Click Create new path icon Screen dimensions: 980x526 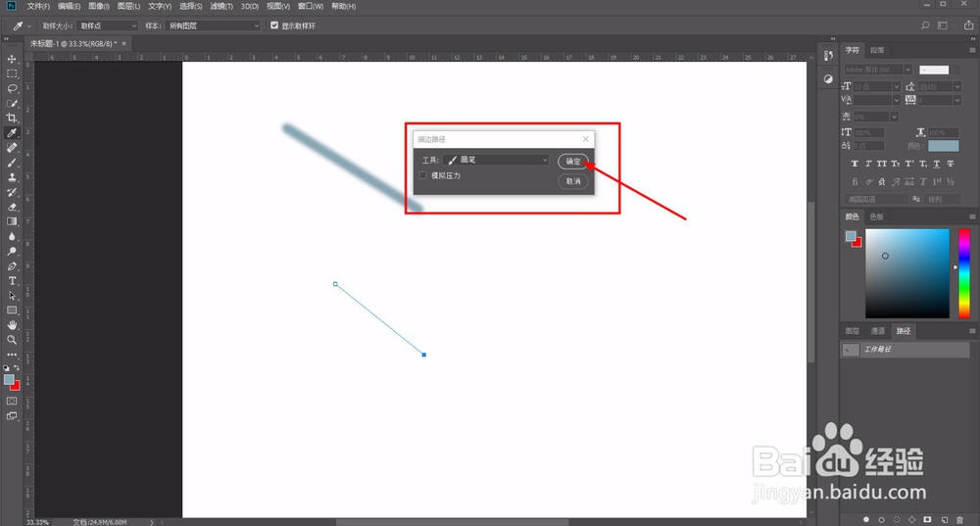pos(945,520)
